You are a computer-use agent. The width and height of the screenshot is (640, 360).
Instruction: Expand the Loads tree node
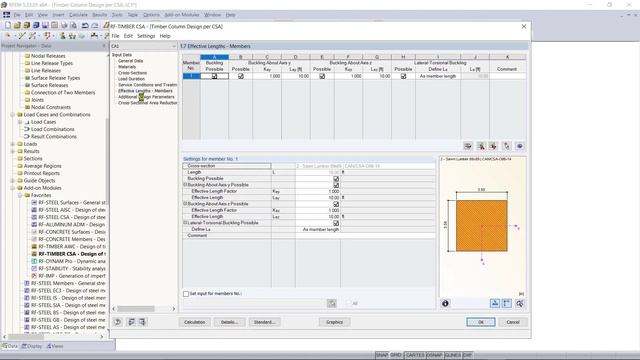click(x=13, y=144)
